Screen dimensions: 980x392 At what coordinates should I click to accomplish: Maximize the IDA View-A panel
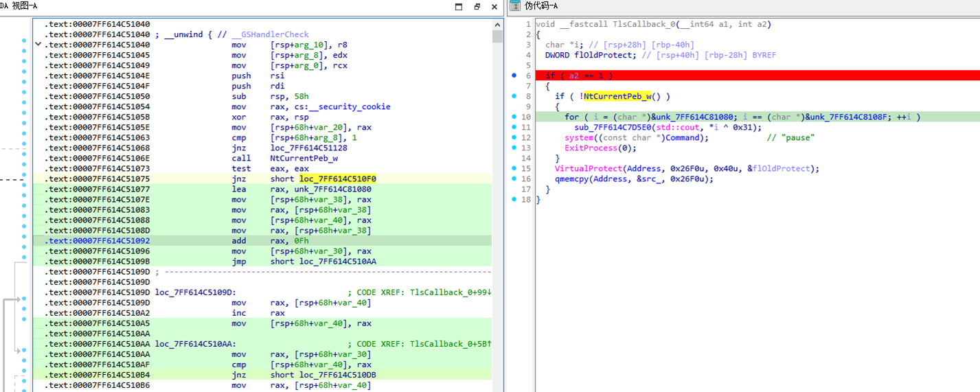pyautogui.click(x=459, y=6)
